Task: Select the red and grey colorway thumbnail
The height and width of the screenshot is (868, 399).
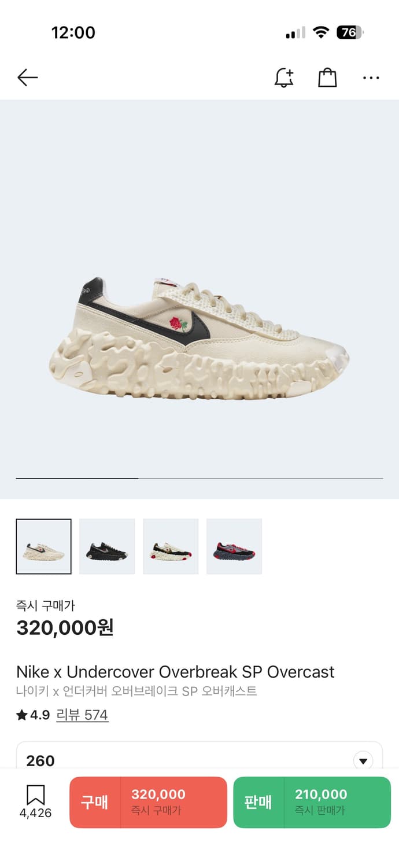Action: (234, 546)
